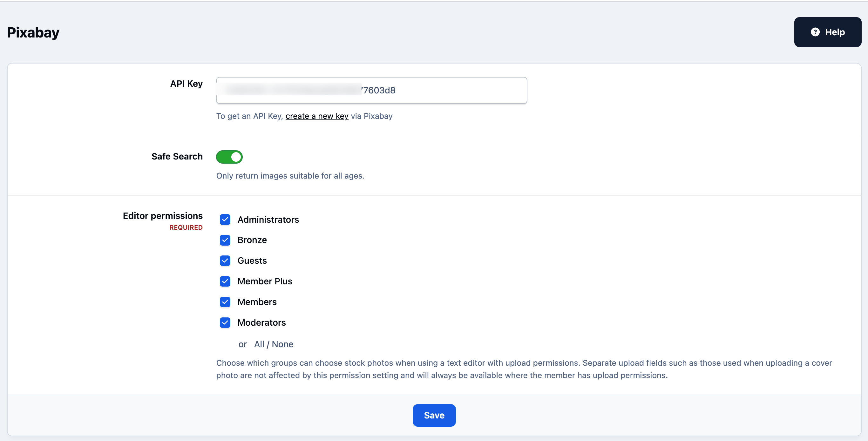The width and height of the screenshot is (868, 441).
Task: Click the Pixabay page title
Action: pos(33,33)
